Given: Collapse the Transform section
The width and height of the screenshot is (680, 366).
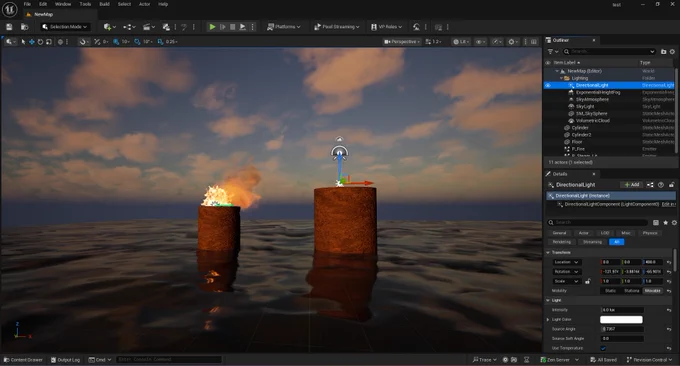Looking at the screenshot, I should pyautogui.click(x=548, y=252).
